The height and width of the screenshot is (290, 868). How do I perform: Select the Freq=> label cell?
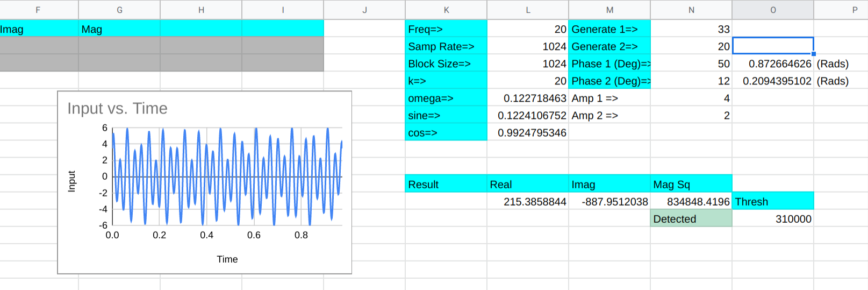(x=446, y=30)
